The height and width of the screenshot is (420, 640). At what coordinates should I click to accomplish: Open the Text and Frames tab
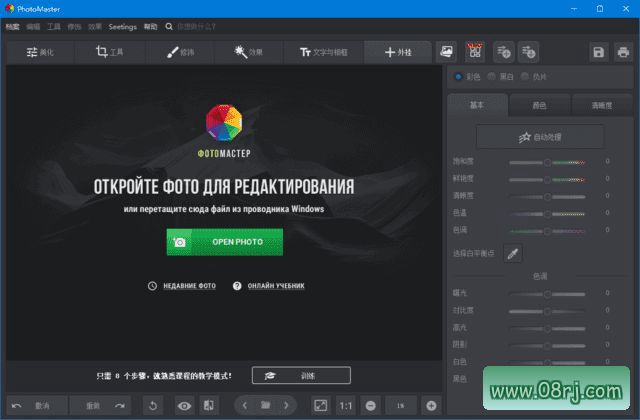tap(324, 52)
